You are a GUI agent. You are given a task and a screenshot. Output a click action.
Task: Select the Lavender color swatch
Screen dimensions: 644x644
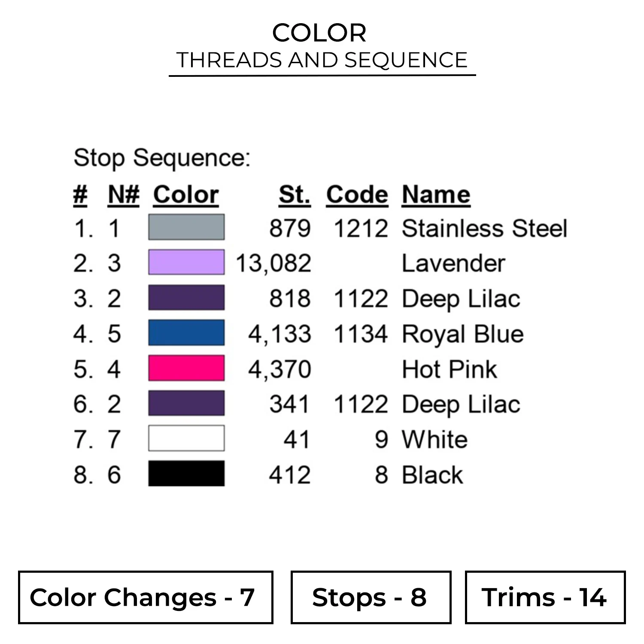(x=186, y=262)
